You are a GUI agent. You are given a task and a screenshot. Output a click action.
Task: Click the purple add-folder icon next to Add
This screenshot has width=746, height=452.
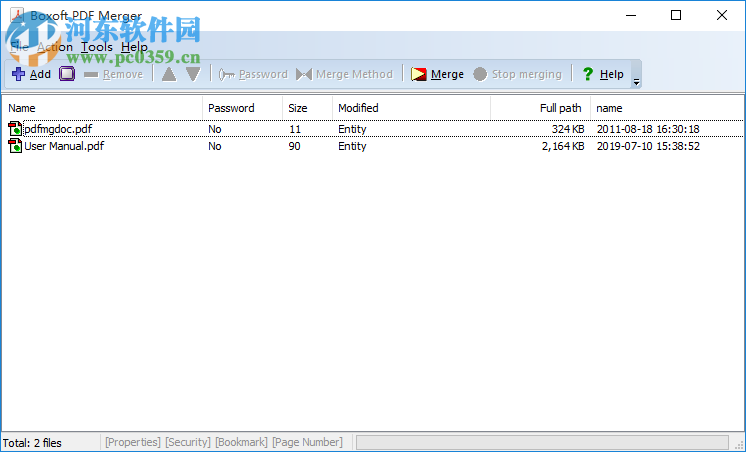(x=67, y=74)
